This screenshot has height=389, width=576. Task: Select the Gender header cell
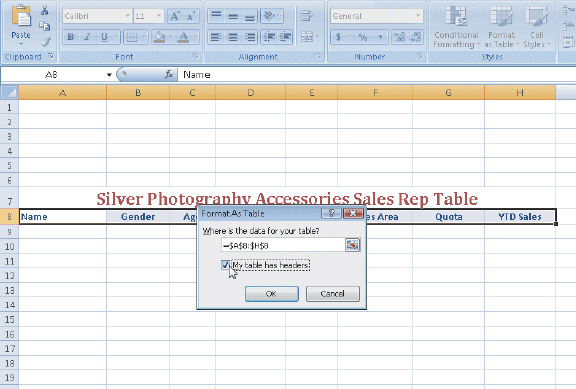(138, 217)
